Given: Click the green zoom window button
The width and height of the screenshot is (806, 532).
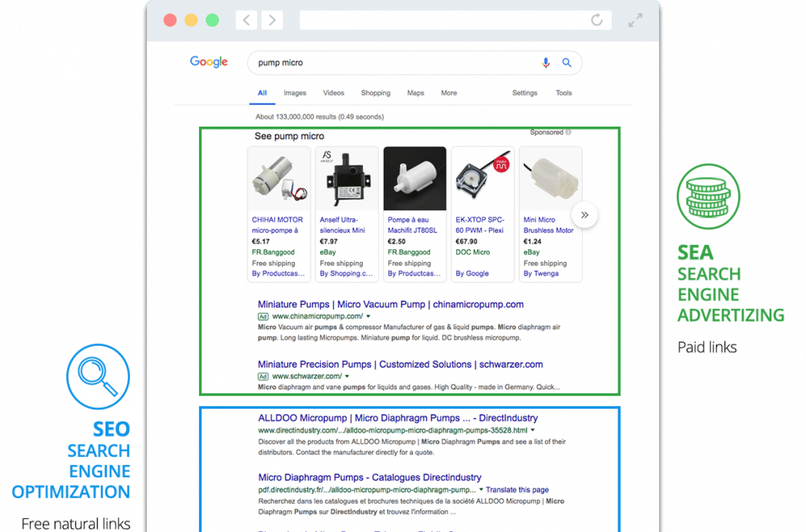Looking at the screenshot, I should coord(212,20).
